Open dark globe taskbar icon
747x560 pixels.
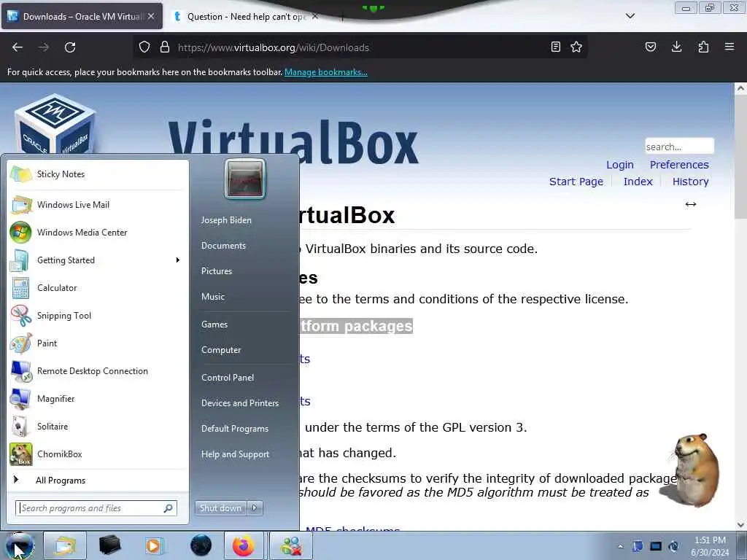tap(201, 545)
